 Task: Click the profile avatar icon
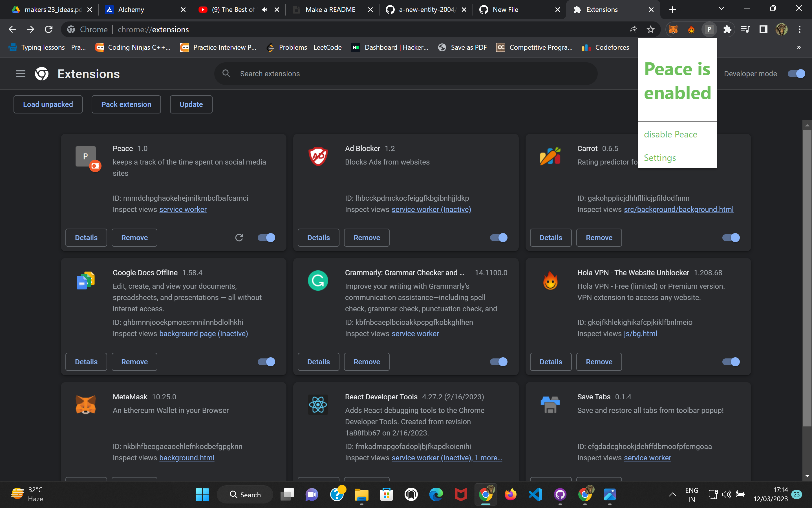pos(782,30)
